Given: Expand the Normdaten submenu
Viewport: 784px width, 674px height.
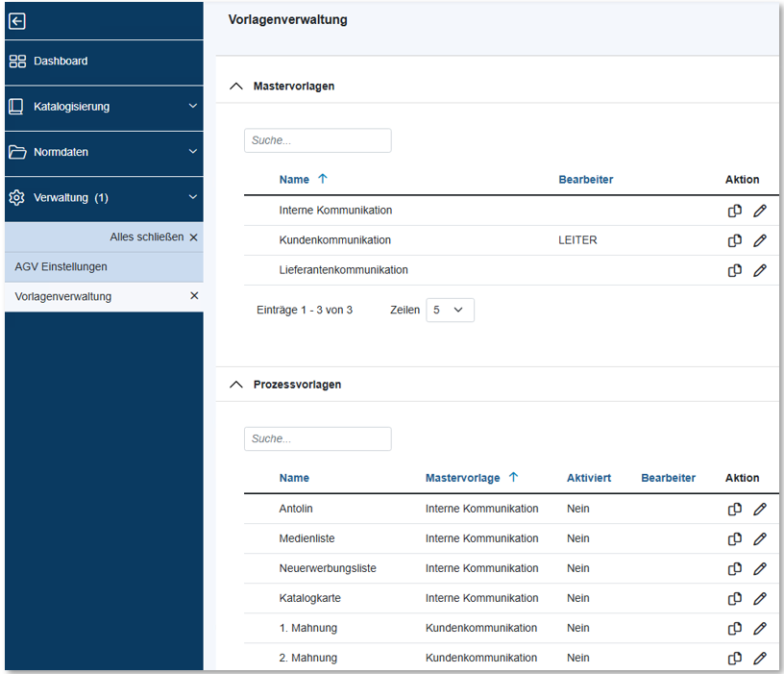Looking at the screenshot, I should [x=192, y=153].
